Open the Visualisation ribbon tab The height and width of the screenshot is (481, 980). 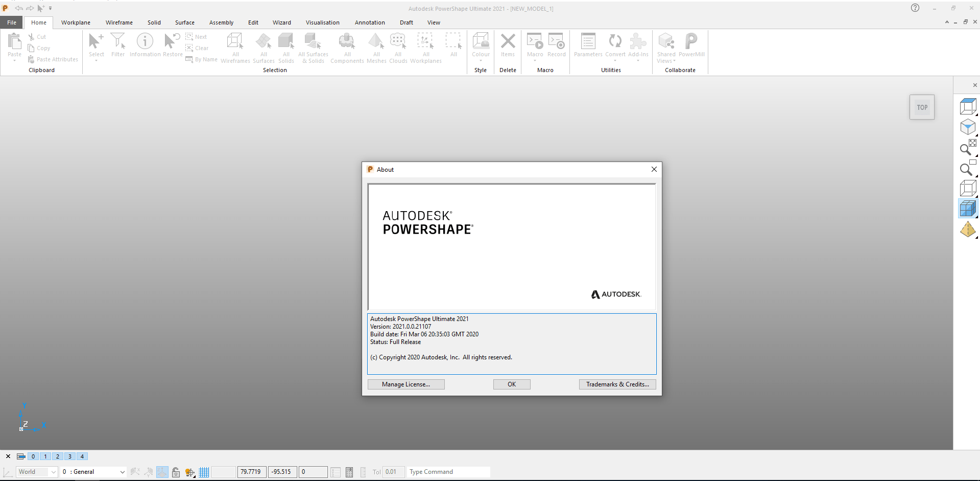(322, 22)
